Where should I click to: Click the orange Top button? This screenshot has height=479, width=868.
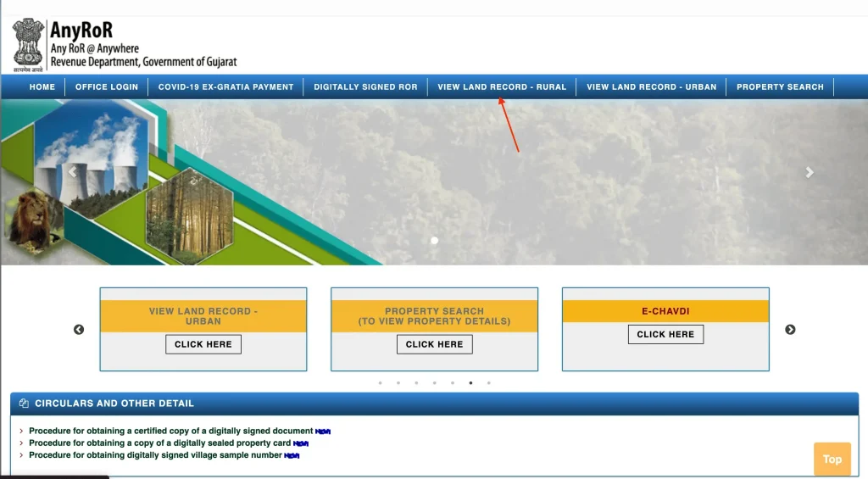pyautogui.click(x=832, y=459)
